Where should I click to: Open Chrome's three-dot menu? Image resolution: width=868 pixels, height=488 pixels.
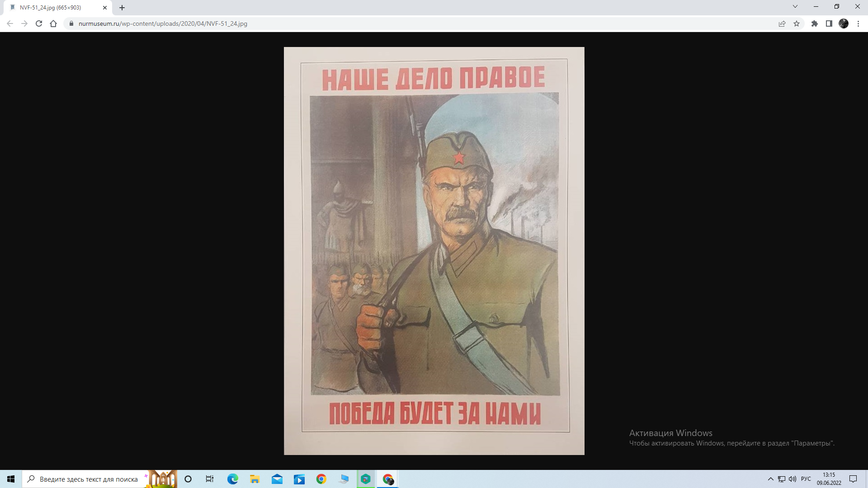click(x=858, y=23)
